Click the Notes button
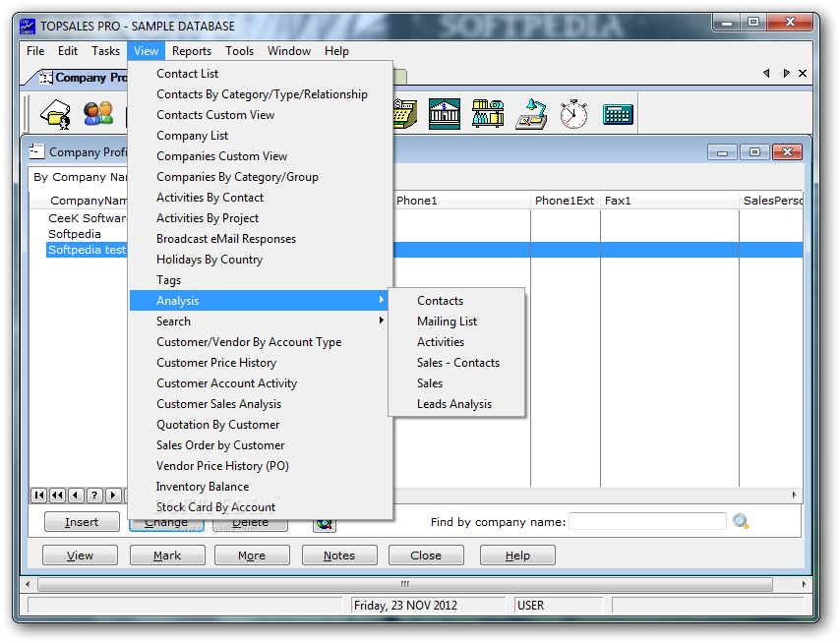The image size is (840, 643). pyautogui.click(x=339, y=555)
